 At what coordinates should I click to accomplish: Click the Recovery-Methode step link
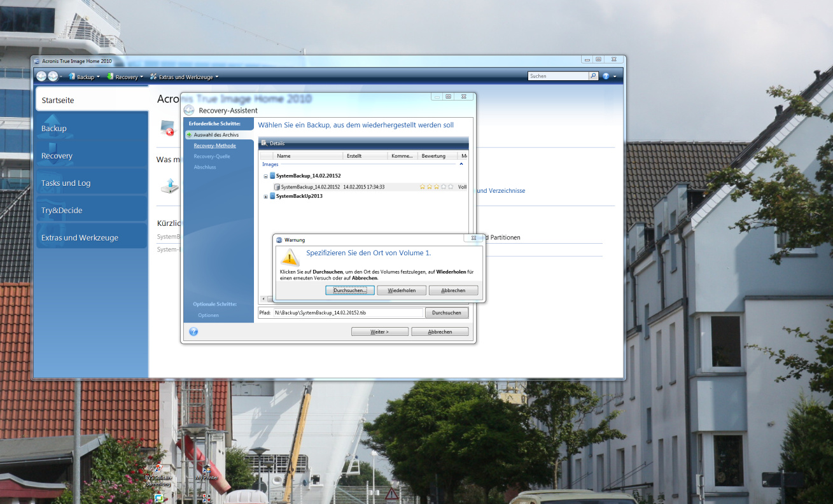214,146
